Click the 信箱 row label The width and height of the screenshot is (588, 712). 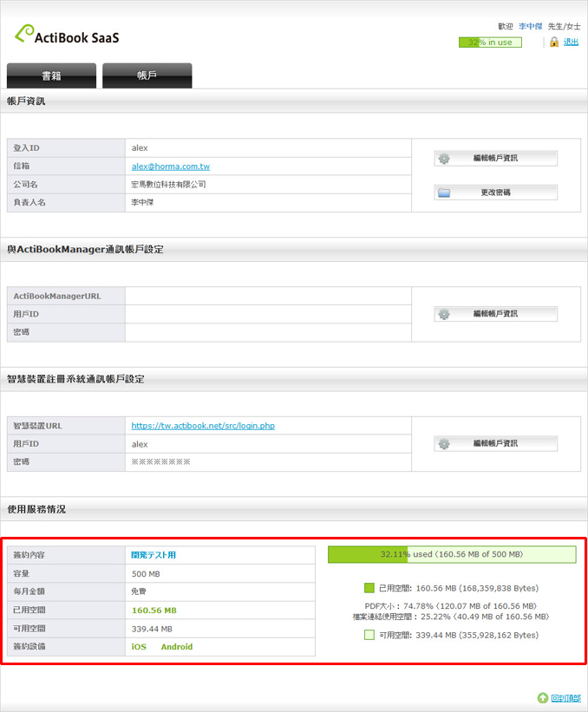point(22,166)
